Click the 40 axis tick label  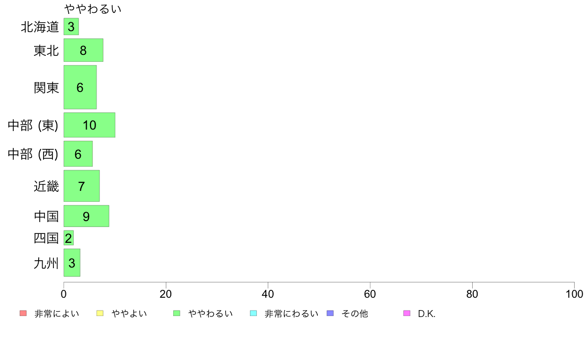click(268, 294)
